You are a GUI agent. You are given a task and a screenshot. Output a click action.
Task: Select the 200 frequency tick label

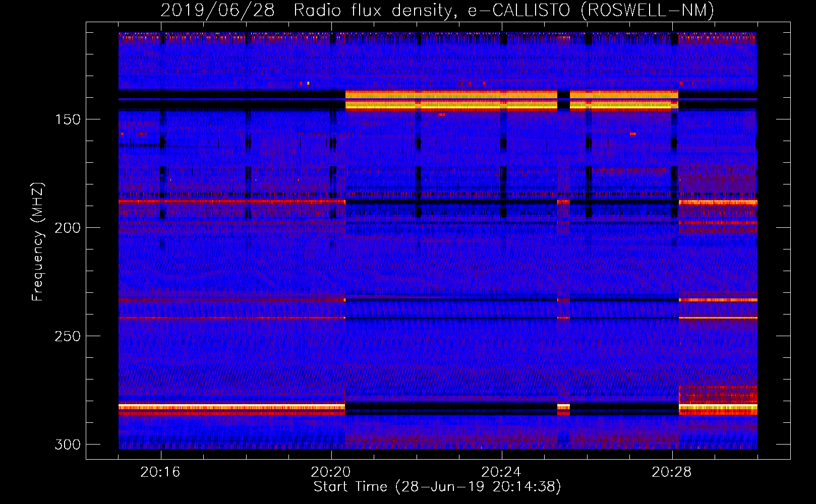pos(68,228)
